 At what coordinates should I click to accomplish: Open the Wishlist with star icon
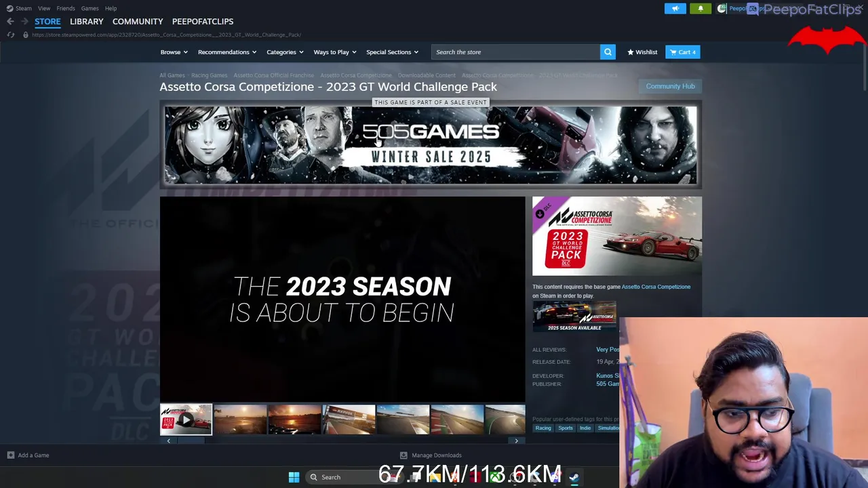click(642, 52)
